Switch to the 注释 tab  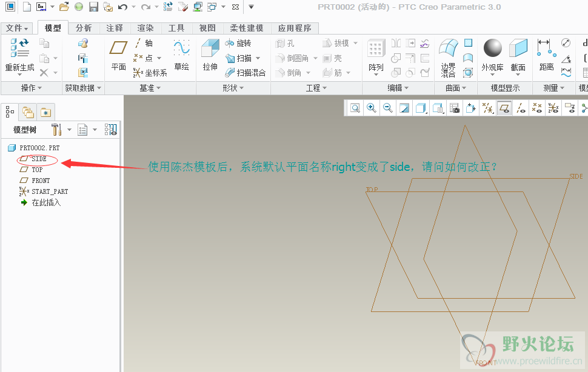[115, 28]
